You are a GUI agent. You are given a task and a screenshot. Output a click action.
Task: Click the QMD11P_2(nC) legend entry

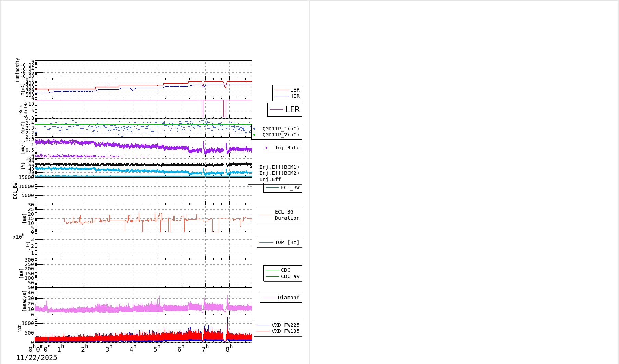click(x=277, y=135)
